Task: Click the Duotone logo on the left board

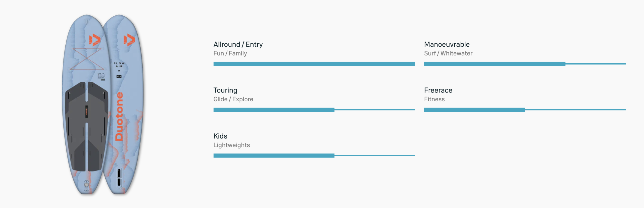Action: [x=95, y=40]
